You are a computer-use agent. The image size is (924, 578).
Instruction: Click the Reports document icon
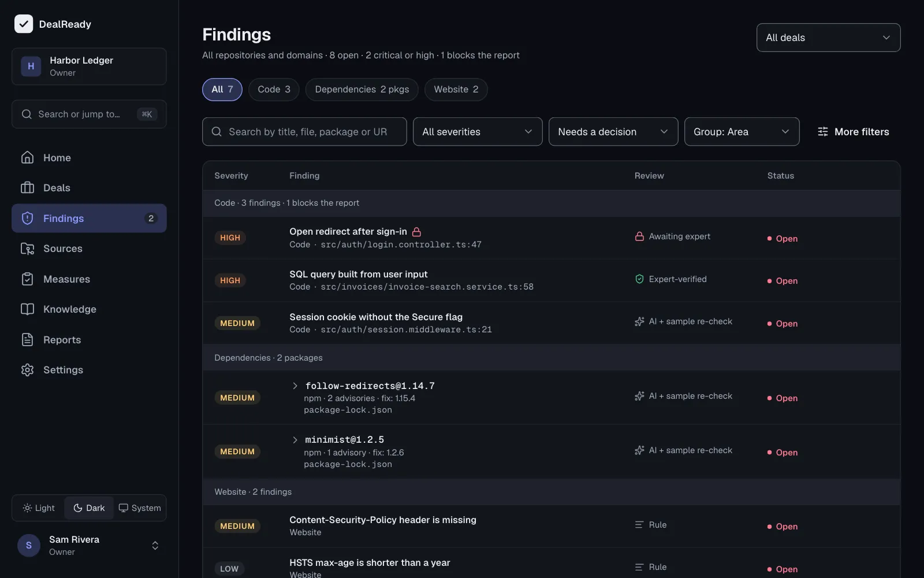[x=27, y=340]
